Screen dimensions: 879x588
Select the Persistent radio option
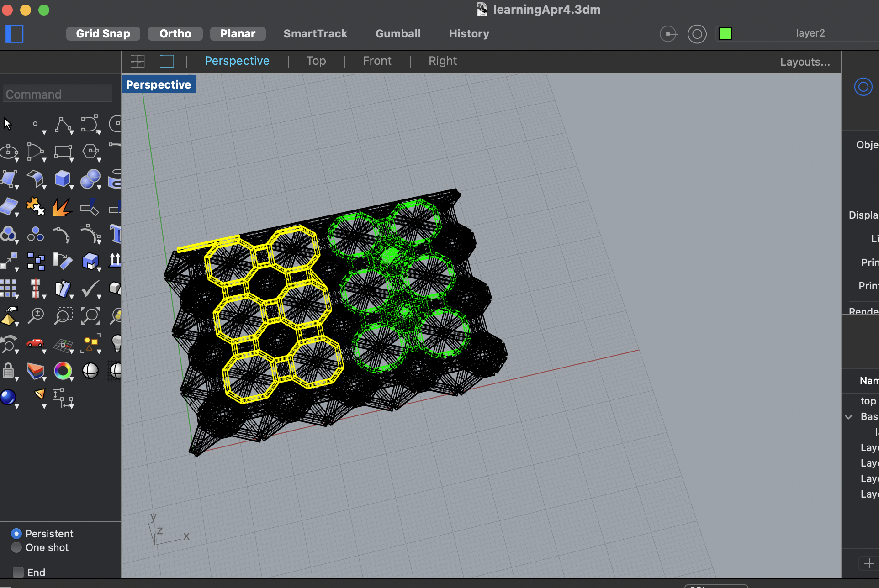16,534
